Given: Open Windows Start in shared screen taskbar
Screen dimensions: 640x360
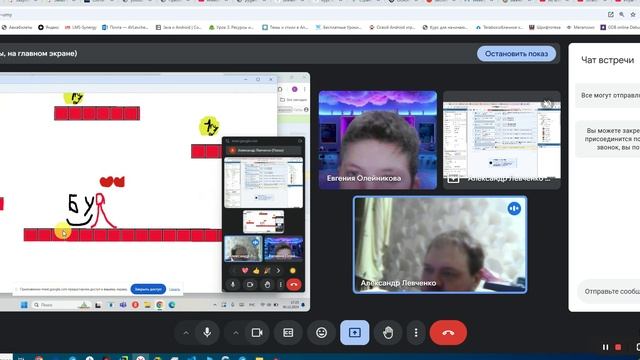Looking at the screenshot, I should pos(24,305).
